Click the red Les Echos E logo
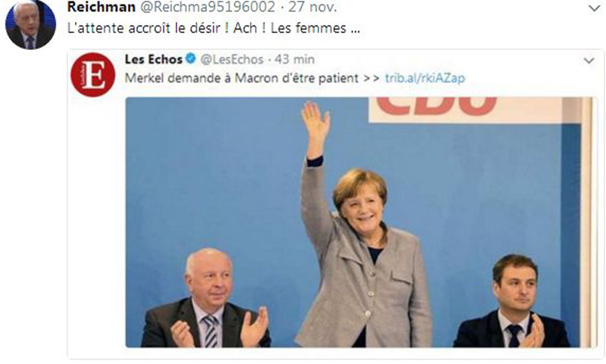This screenshot has width=606, height=364. pos(92,75)
